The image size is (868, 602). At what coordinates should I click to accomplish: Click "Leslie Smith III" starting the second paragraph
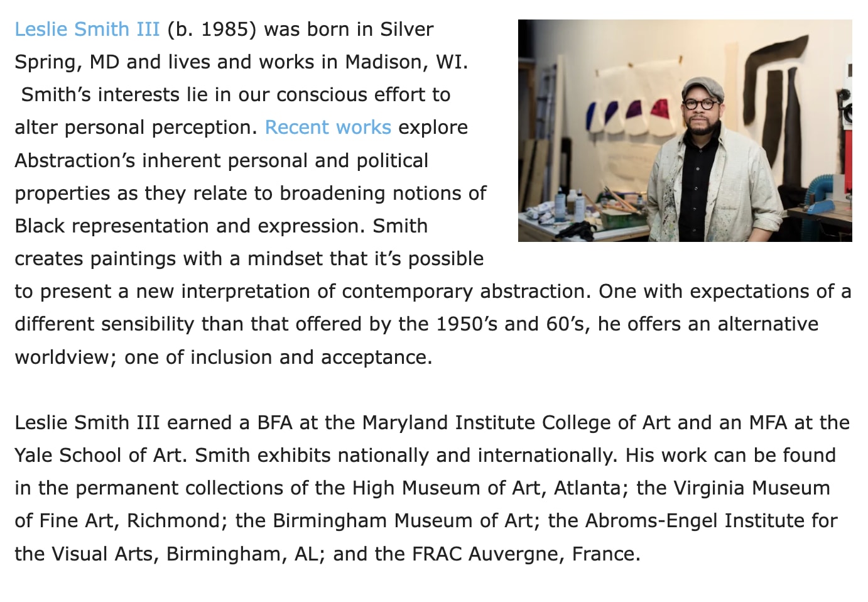(x=87, y=423)
